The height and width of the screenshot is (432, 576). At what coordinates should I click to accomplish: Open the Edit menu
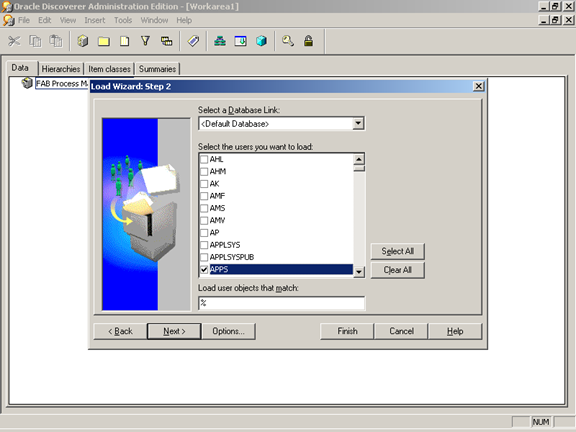pos(44,20)
